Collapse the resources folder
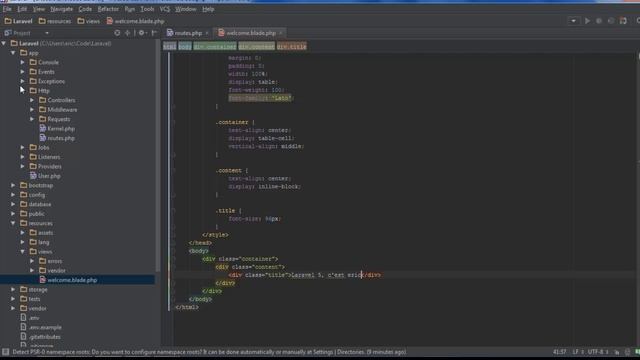The height and width of the screenshot is (360, 640). tap(13, 223)
